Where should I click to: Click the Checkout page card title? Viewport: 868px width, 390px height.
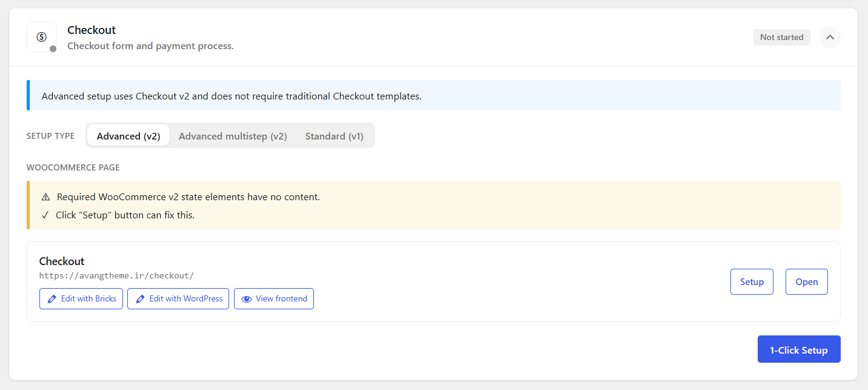[62, 261]
